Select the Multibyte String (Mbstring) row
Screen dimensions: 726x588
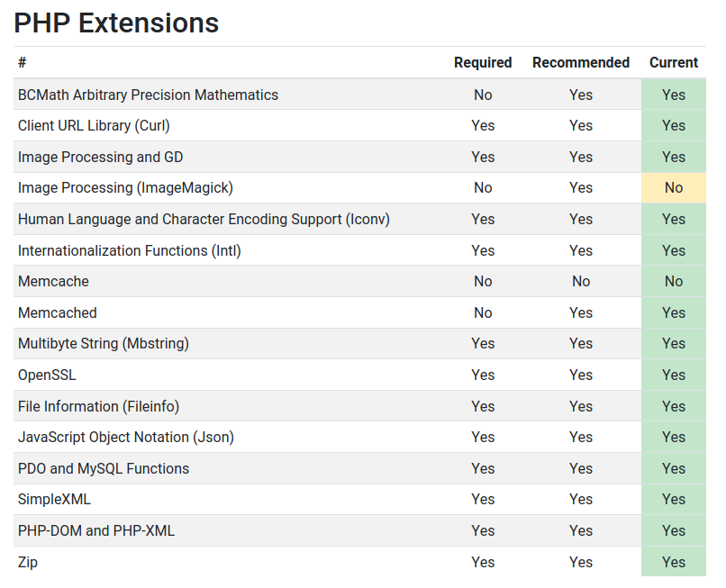(x=103, y=343)
